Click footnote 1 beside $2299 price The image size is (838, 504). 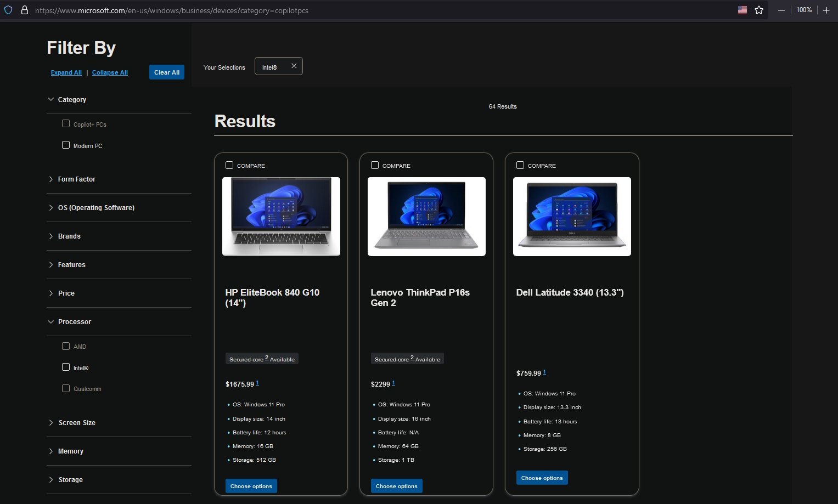click(x=393, y=383)
